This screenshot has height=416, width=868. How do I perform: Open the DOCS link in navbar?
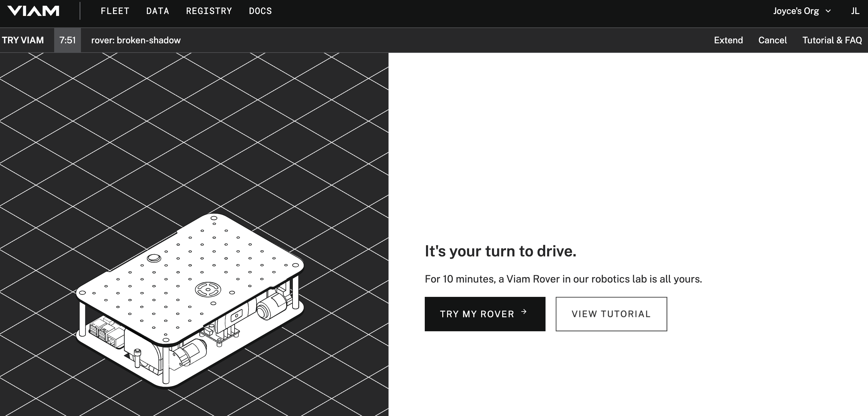(x=260, y=11)
